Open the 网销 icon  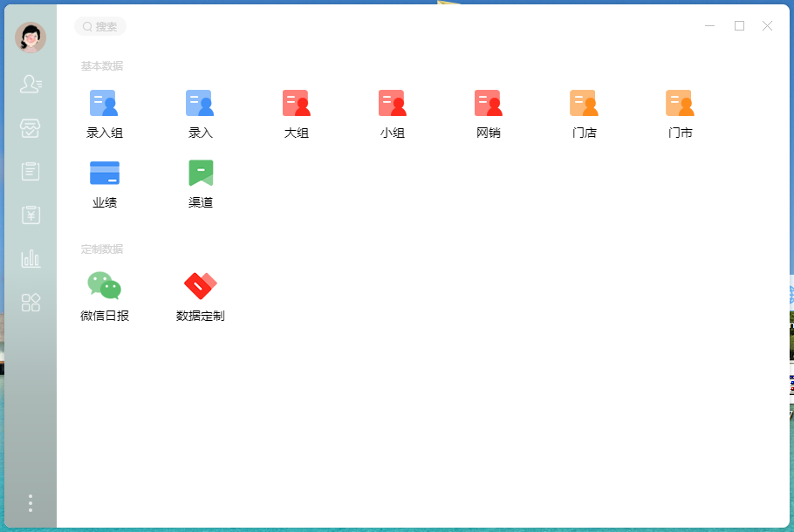click(488, 103)
